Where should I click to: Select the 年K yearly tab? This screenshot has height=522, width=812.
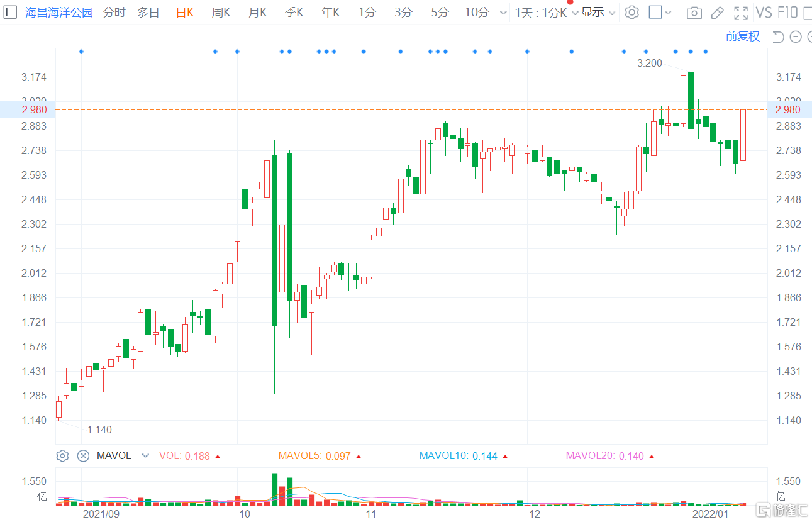330,13
